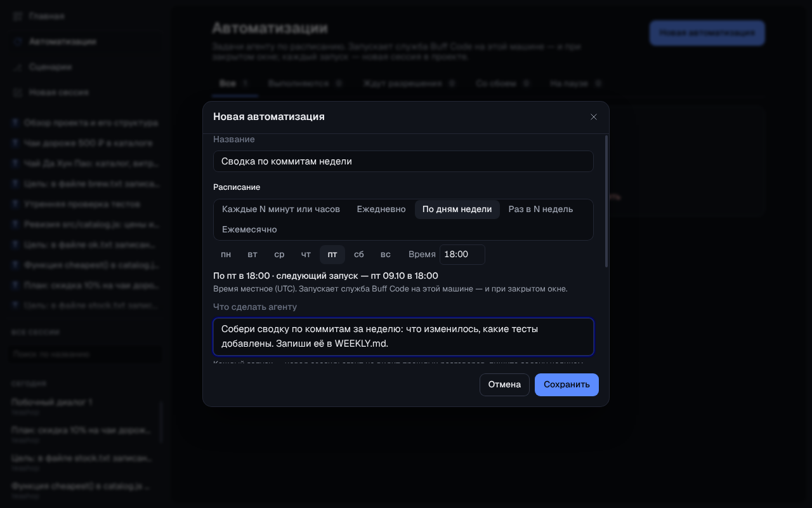Screen dimensions: 812x508
Task: Click the dialog title Новая автоматизация
Action: coord(269,117)
